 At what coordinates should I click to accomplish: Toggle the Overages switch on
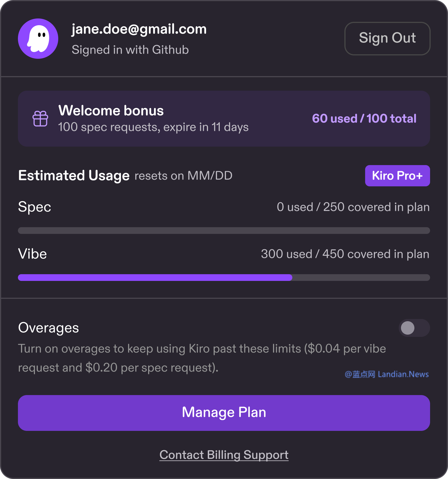[414, 328]
